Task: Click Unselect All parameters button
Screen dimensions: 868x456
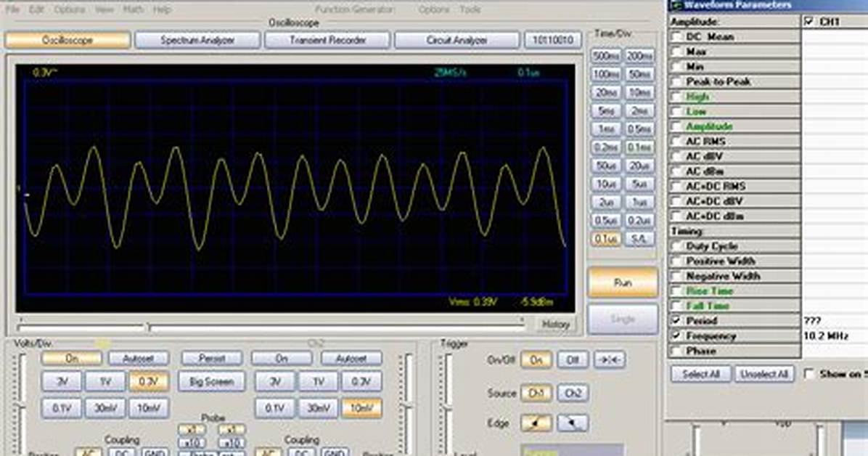Action: 764,374
